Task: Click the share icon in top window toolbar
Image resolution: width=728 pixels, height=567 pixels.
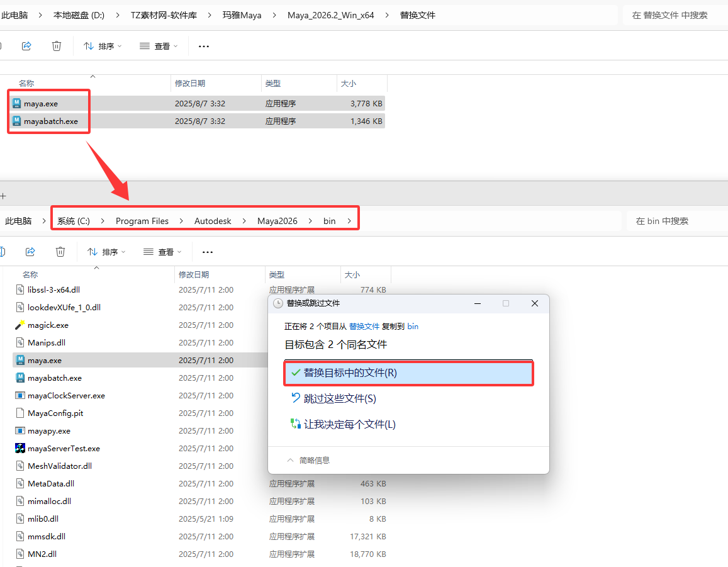Action: (26, 46)
